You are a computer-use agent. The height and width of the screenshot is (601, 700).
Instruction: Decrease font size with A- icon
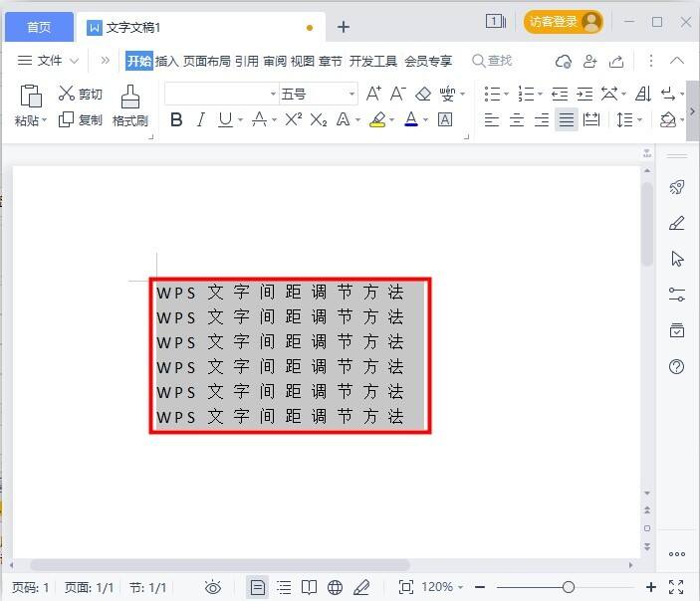pos(397,94)
